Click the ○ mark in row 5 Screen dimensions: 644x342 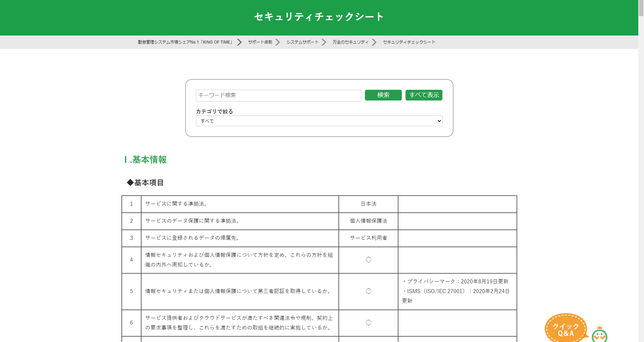369,291
